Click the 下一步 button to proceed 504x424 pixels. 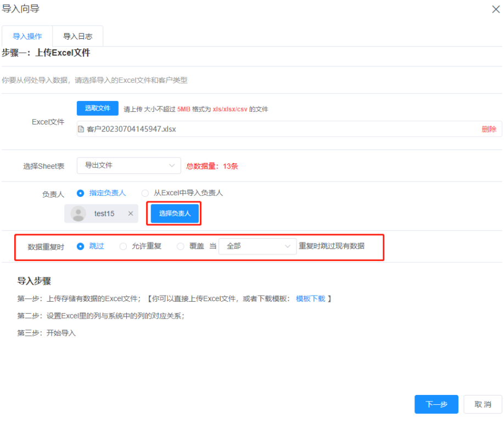[x=436, y=404]
